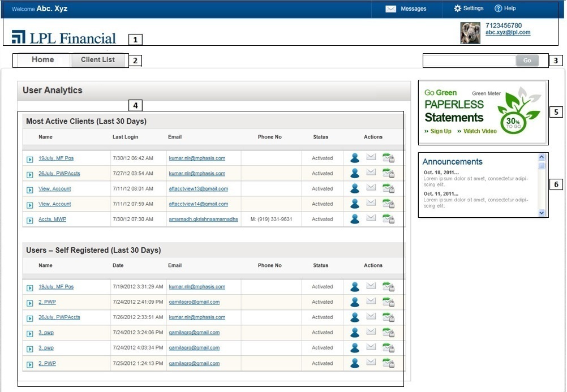The width and height of the screenshot is (567, 392).
Task: Open the abc.xyz@lpl.com email link
Action: pyautogui.click(x=508, y=33)
